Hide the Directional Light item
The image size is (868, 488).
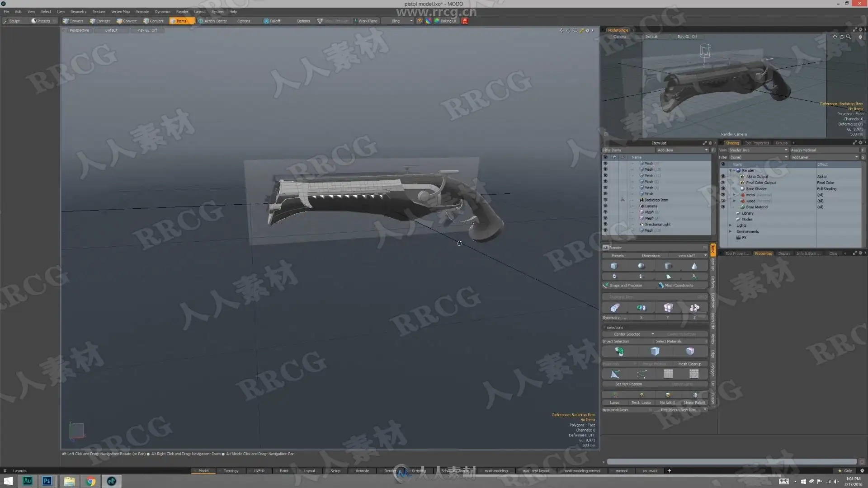605,225
